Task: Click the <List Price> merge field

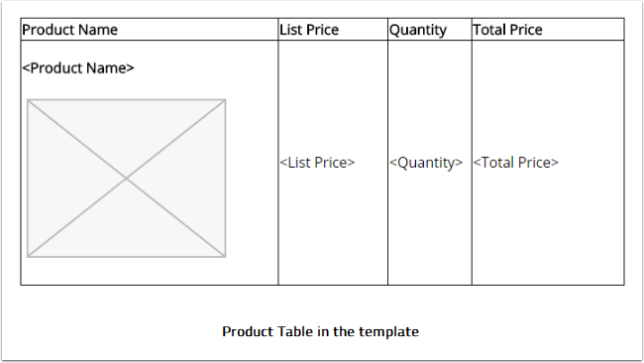Action: click(x=317, y=163)
